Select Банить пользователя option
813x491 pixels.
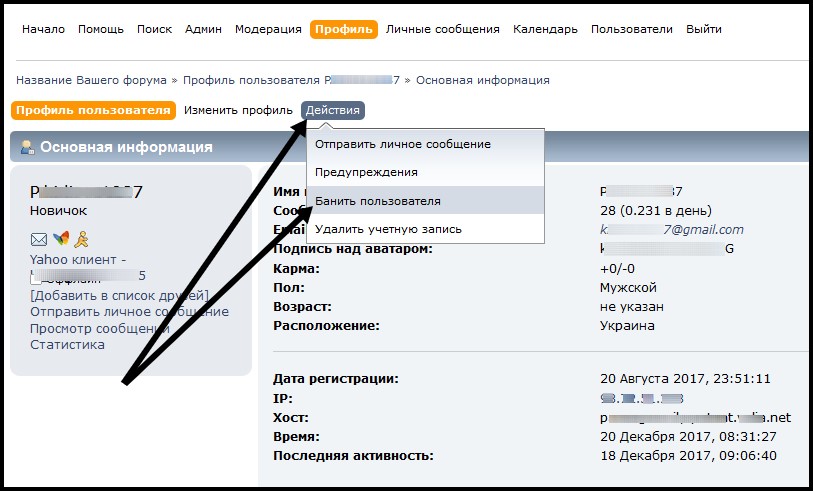tap(378, 201)
